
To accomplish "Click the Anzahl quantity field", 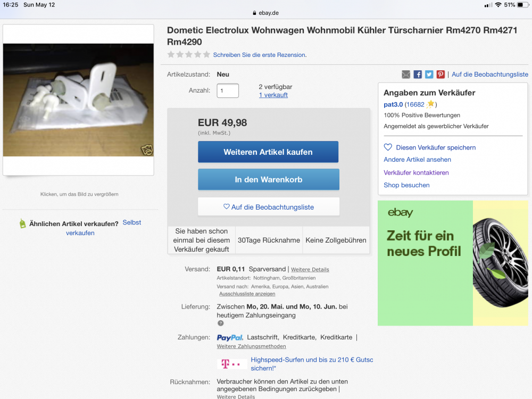I will [x=228, y=90].
